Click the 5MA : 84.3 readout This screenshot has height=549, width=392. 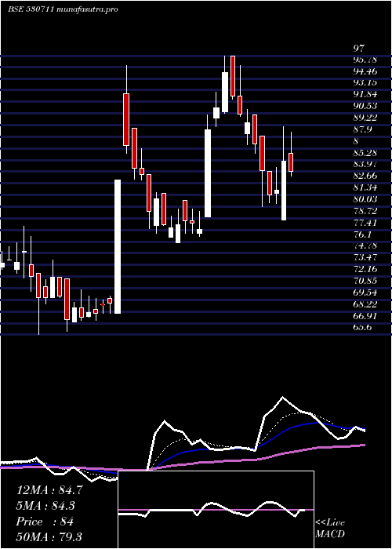click(45, 506)
